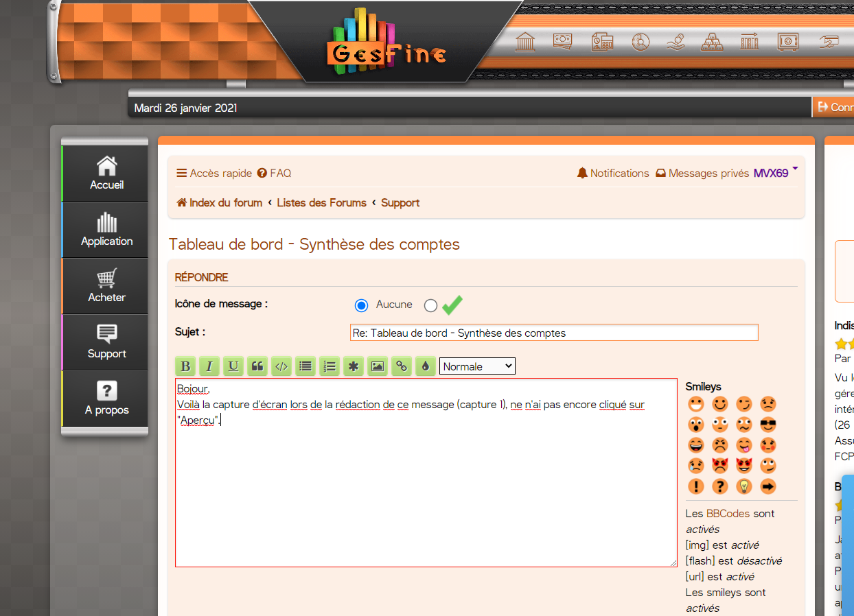Insert an image using the picture icon

377,366
